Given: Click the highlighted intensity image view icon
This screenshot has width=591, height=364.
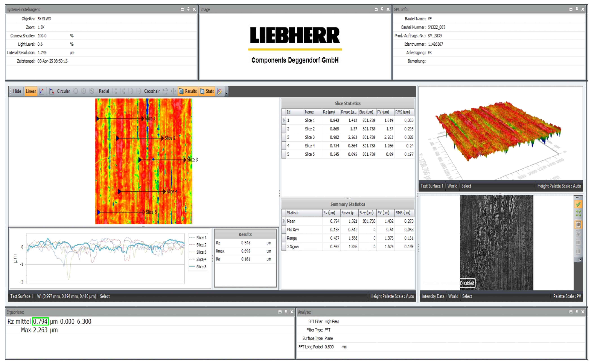Looking at the screenshot, I should (578, 225).
